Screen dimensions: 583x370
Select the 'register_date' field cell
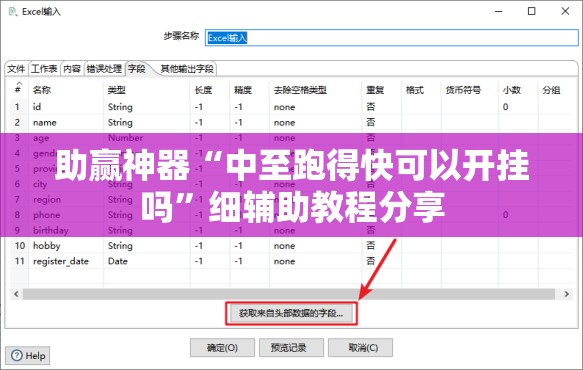61,261
